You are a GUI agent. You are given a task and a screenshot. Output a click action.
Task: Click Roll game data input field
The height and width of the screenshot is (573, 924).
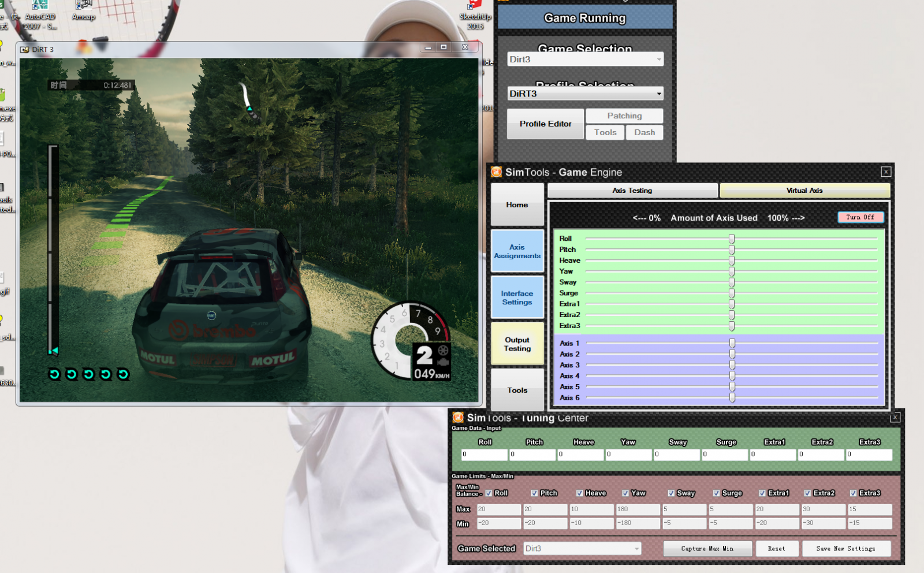tap(485, 455)
